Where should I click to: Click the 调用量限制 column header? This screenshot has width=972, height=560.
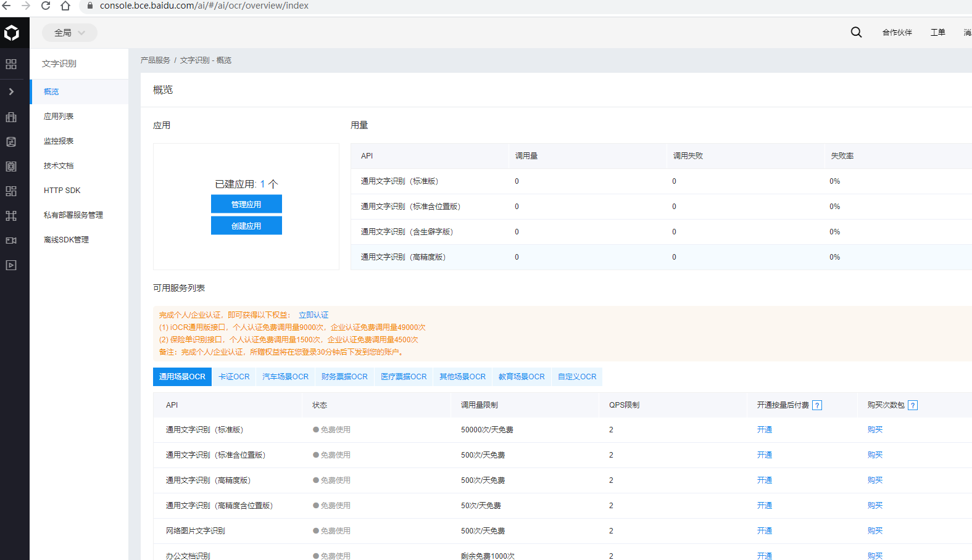coord(479,405)
